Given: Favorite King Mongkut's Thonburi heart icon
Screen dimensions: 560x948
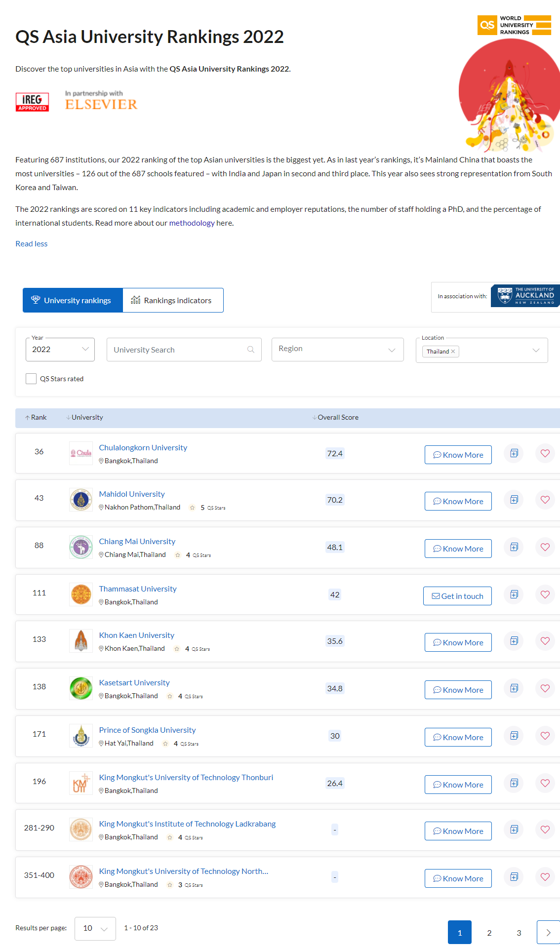Looking at the screenshot, I should [545, 783].
